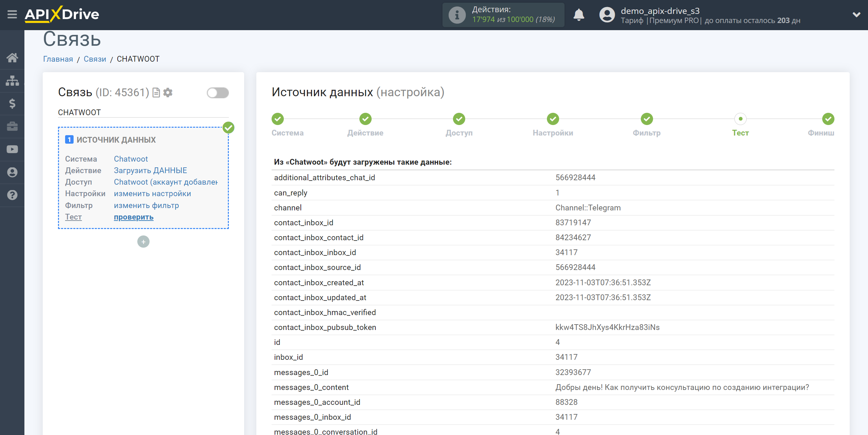Click the Связи breadcrumb link
This screenshot has width=868, height=435.
pos(95,59)
